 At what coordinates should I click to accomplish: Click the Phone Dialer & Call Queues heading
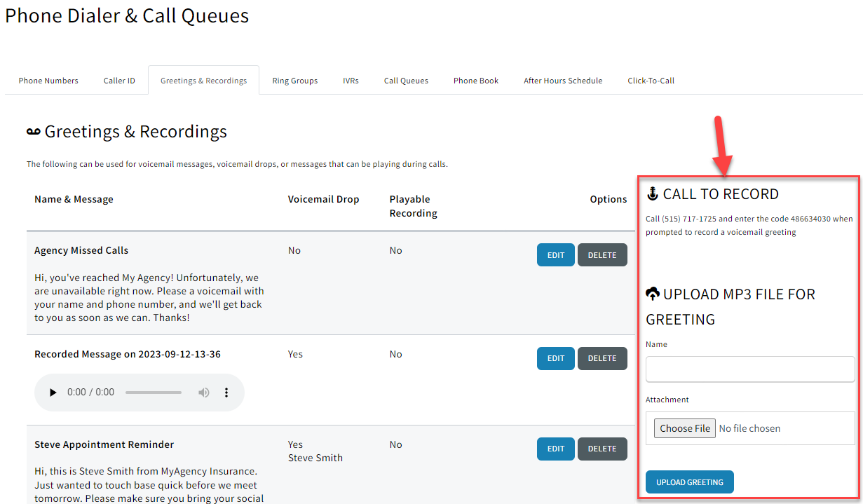(x=127, y=15)
